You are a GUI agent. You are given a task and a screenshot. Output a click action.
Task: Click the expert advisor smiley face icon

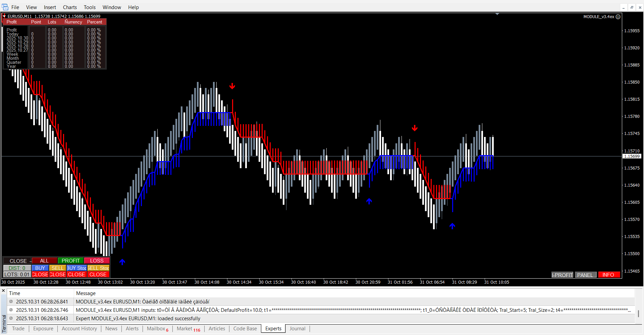[618, 16]
